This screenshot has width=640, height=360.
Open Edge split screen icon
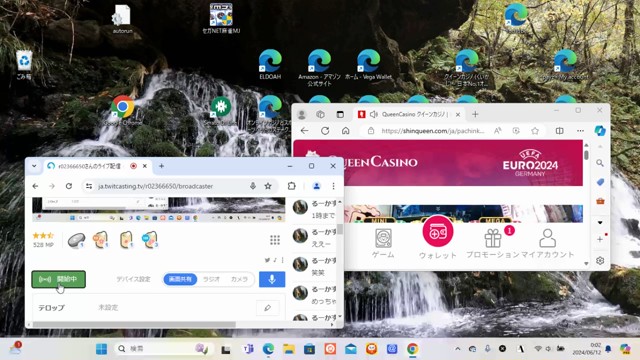pyautogui.click(x=560, y=131)
